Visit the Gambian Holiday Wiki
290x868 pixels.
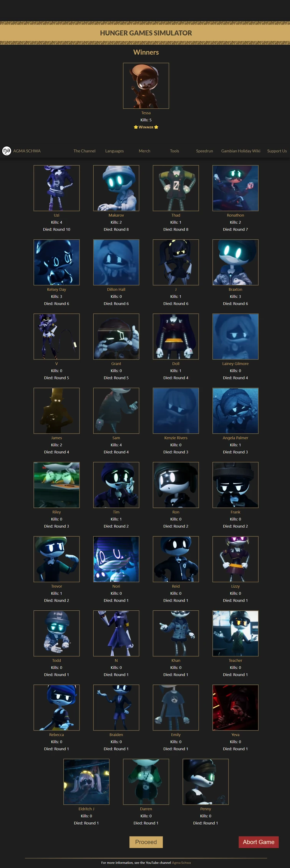tap(241, 151)
